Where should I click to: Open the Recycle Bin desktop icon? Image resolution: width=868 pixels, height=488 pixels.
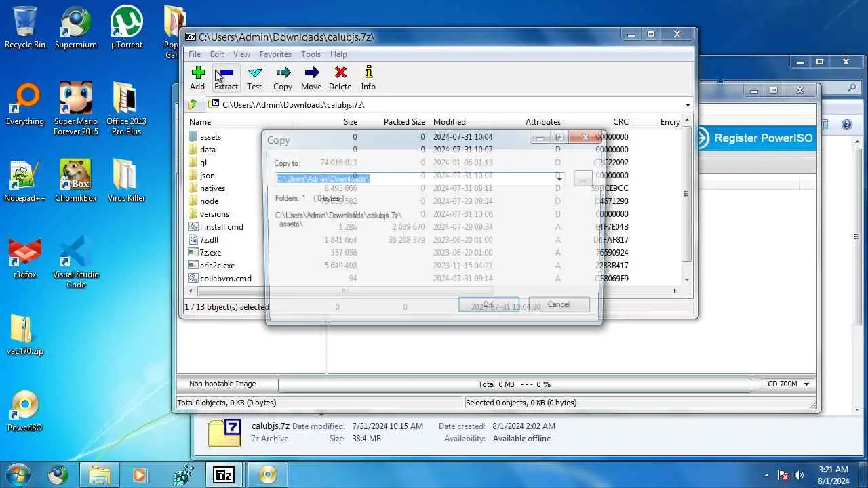tap(25, 27)
